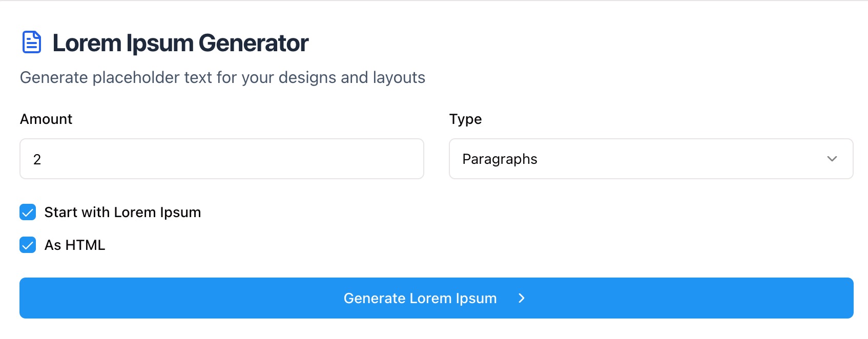Click the 'Paragraphs' selected value text
The image size is (868, 339).
pyautogui.click(x=500, y=159)
